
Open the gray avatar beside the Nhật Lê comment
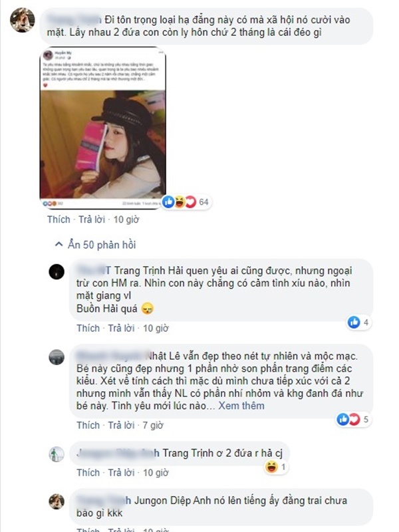tap(57, 357)
